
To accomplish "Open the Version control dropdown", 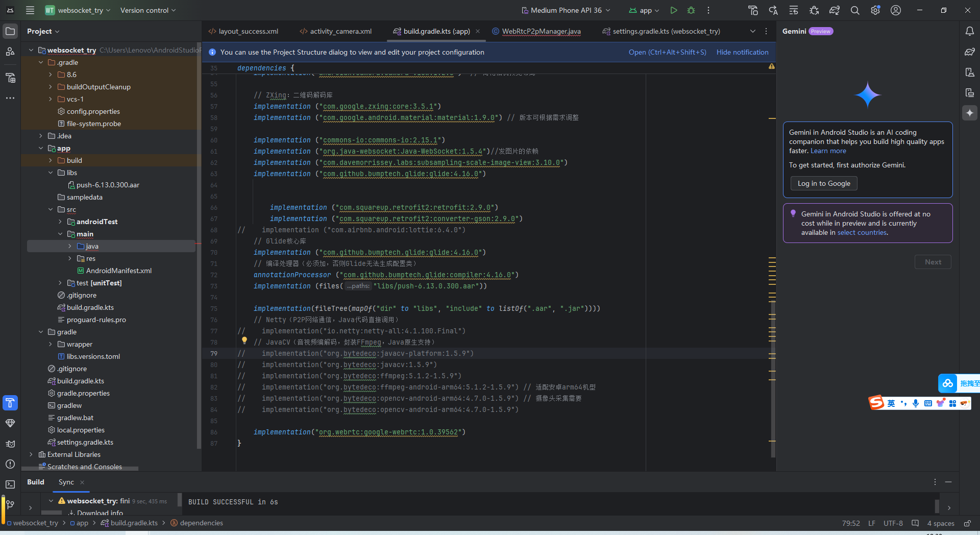I will coord(148,10).
